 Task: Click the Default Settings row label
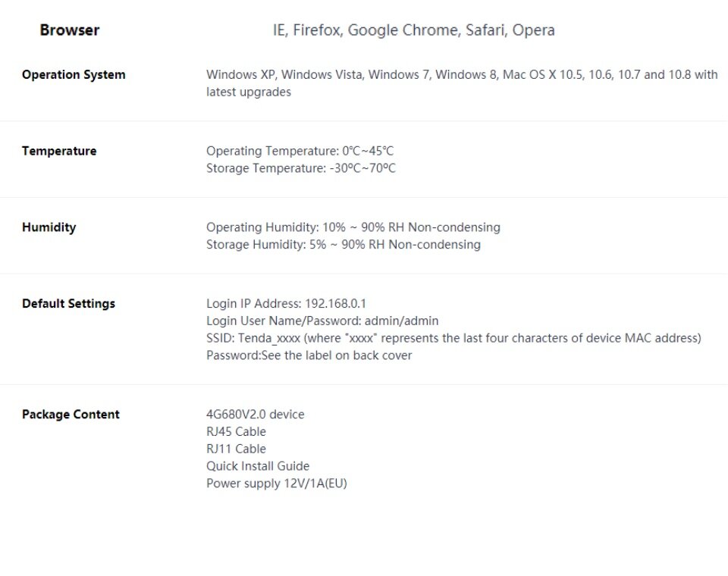pos(68,303)
